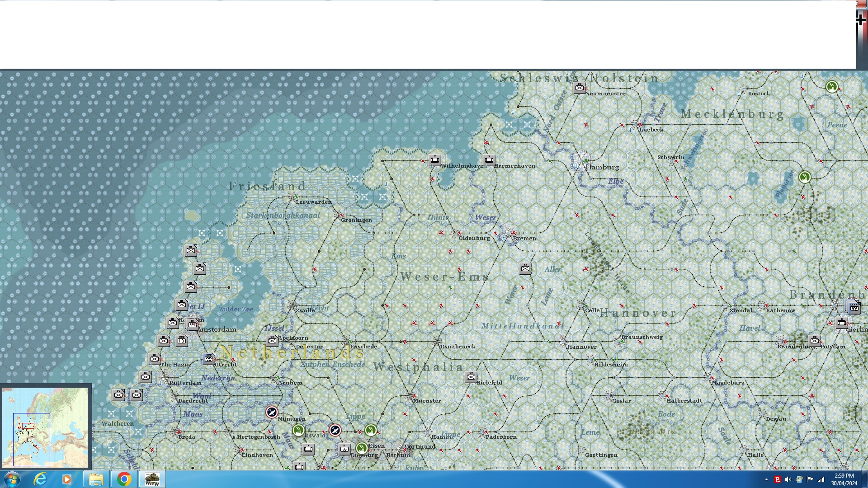Screen dimensions: 868x488
Task: Click the XXX HQ counter southwest of Amsterdam
Action: point(182,340)
